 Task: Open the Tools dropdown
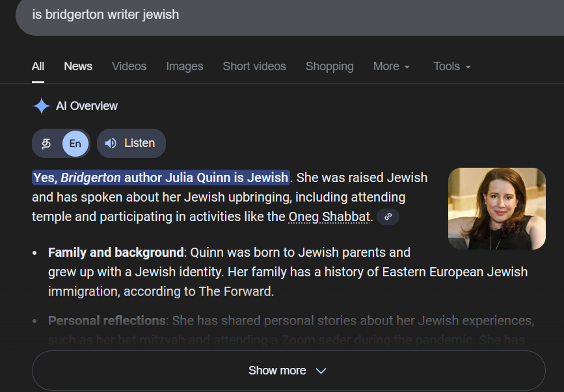click(452, 66)
